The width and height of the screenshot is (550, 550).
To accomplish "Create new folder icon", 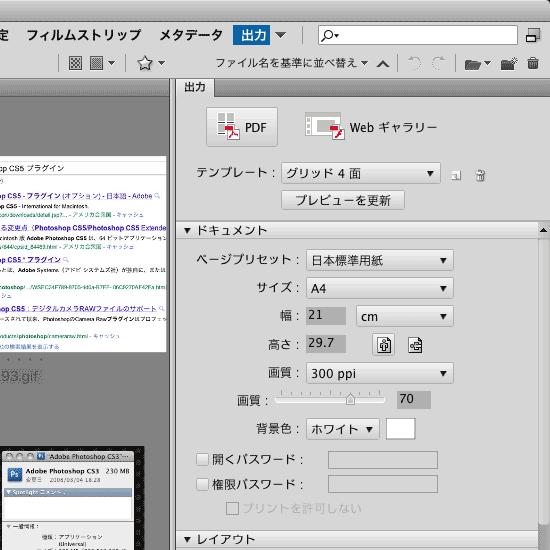I will pos(509,63).
